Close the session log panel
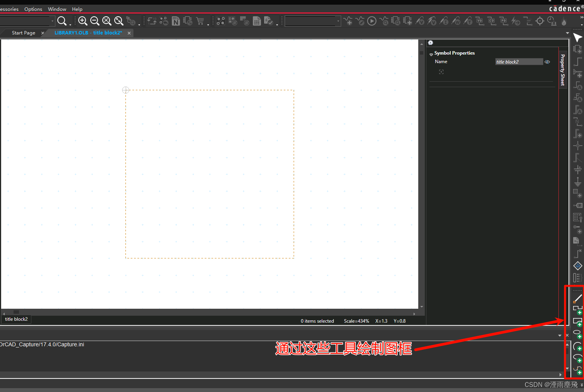 567,335
